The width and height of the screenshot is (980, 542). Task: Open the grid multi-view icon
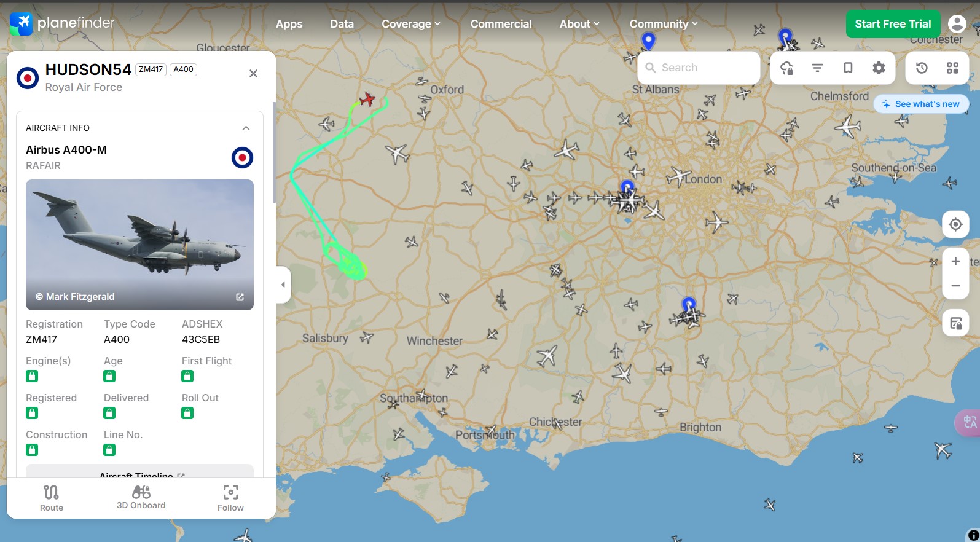point(952,68)
